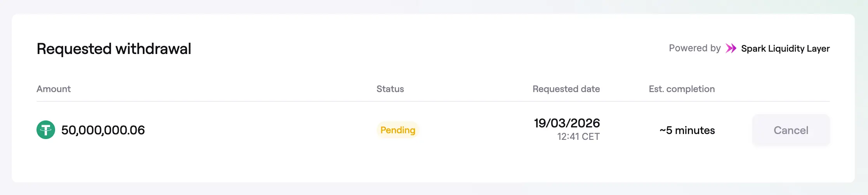Image resolution: width=868 pixels, height=195 pixels.
Task: Open the Spark Liquidity Layer link
Action: pos(785,49)
